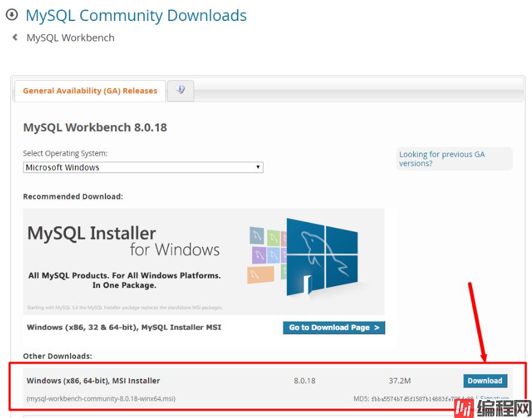Select the General Availability (GA) Releases tab
Viewport: 532px width, 418px height.
tap(90, 91)
